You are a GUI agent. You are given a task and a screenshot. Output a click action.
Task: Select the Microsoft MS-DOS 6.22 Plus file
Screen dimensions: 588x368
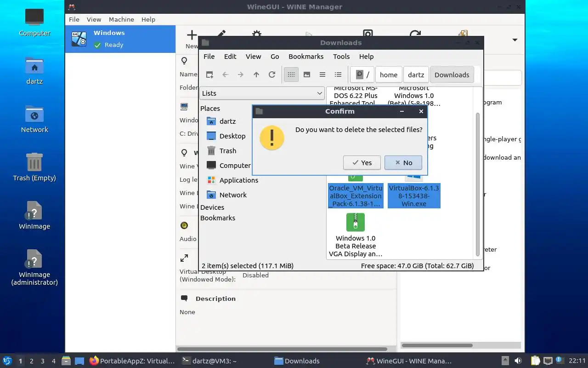click(356, 96)
